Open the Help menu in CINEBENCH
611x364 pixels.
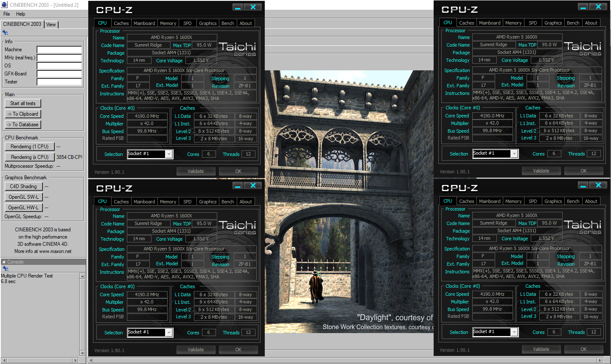coord(20,14)
